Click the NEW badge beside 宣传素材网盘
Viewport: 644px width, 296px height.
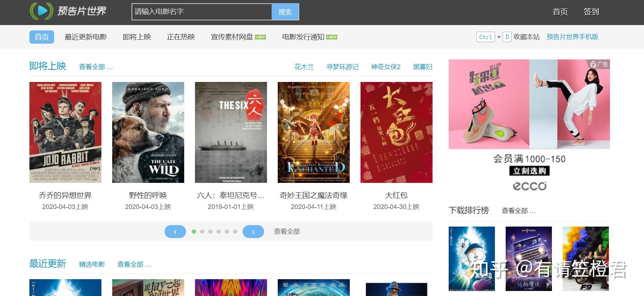point(260,37)
